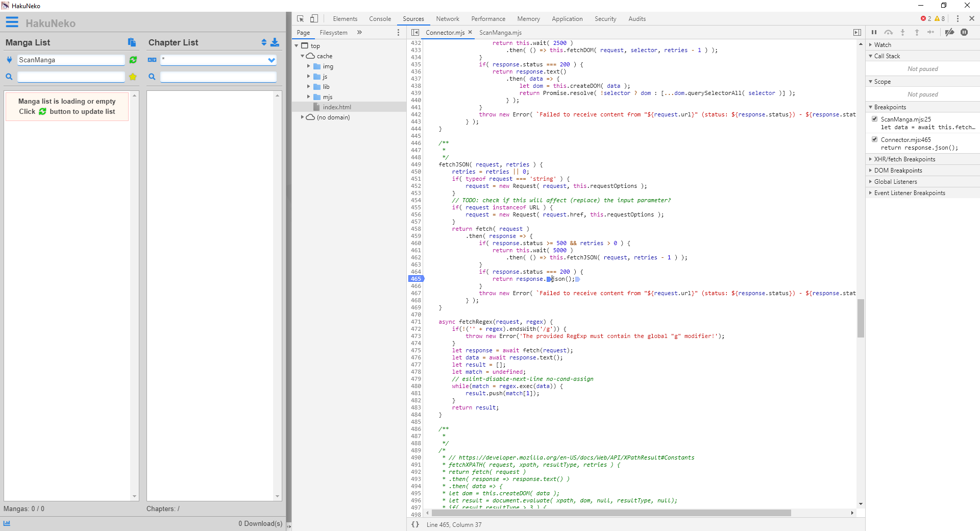Refresh the manga list with the green sync icon
The width and height of the screenshot is (980, 531).
133,60
